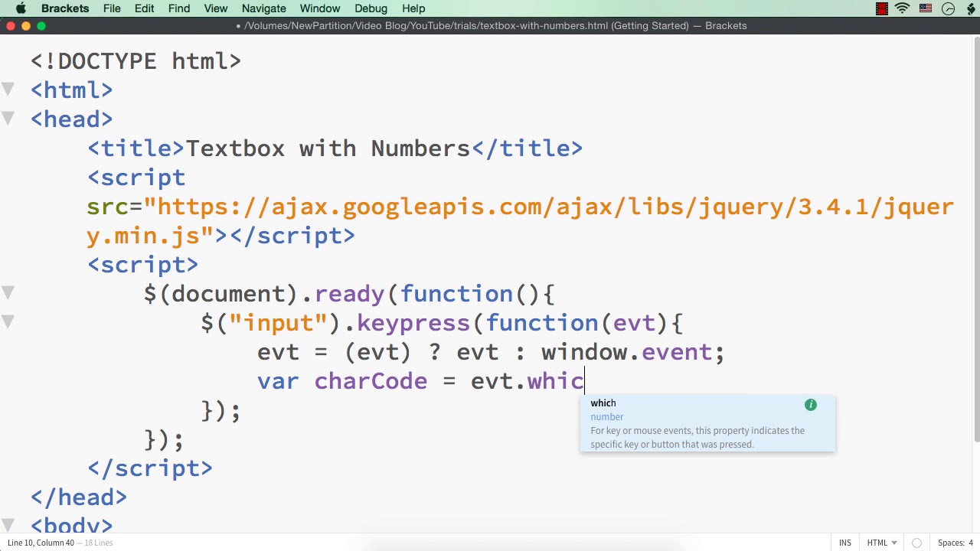Open the Help menu
This screenshot has width=980, height=551.
click(413, 8)
